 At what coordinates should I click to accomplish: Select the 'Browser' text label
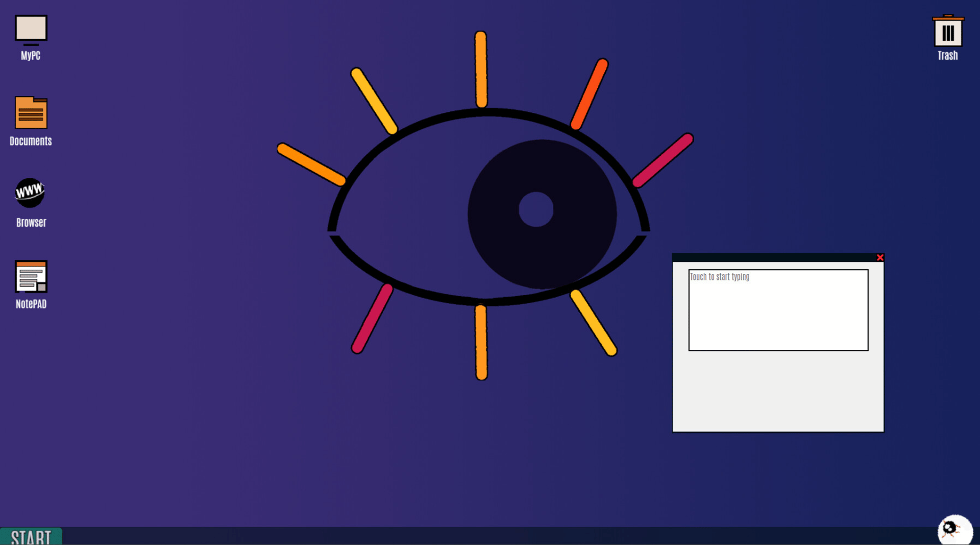[31, 223]
